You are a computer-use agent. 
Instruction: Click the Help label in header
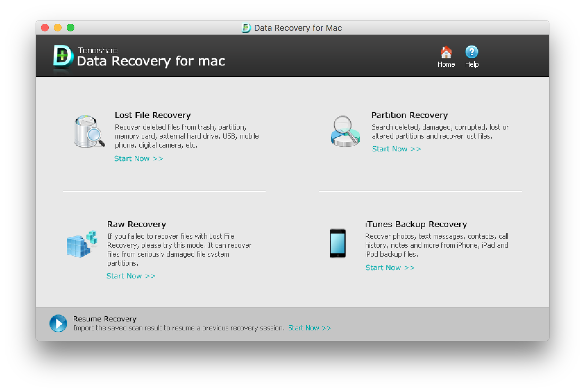[x=472, y=64]
